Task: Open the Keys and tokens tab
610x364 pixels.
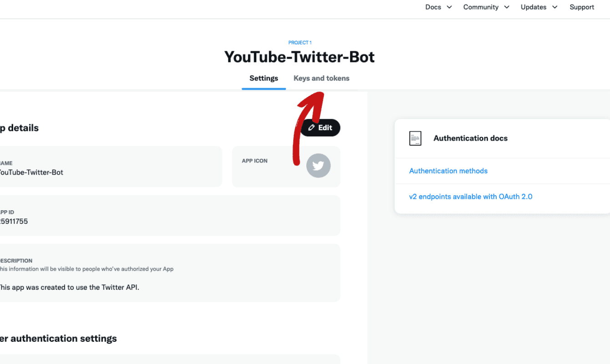Action: 321,78
